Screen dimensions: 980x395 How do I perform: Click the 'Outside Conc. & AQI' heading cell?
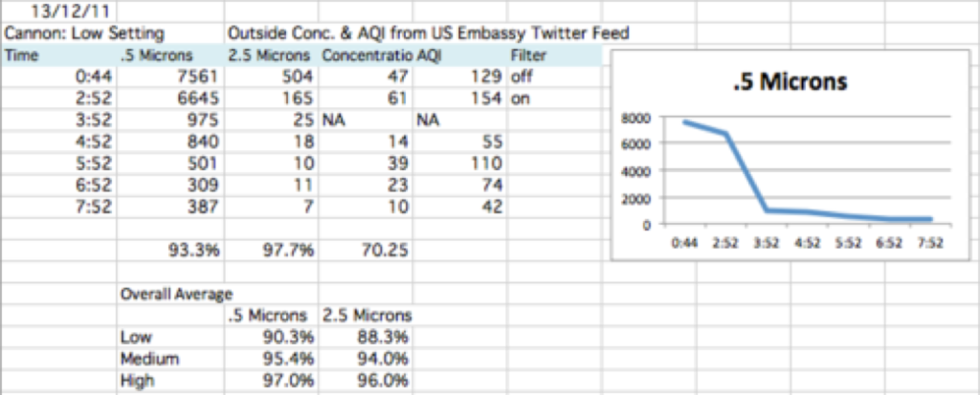[x=428, y=33]
